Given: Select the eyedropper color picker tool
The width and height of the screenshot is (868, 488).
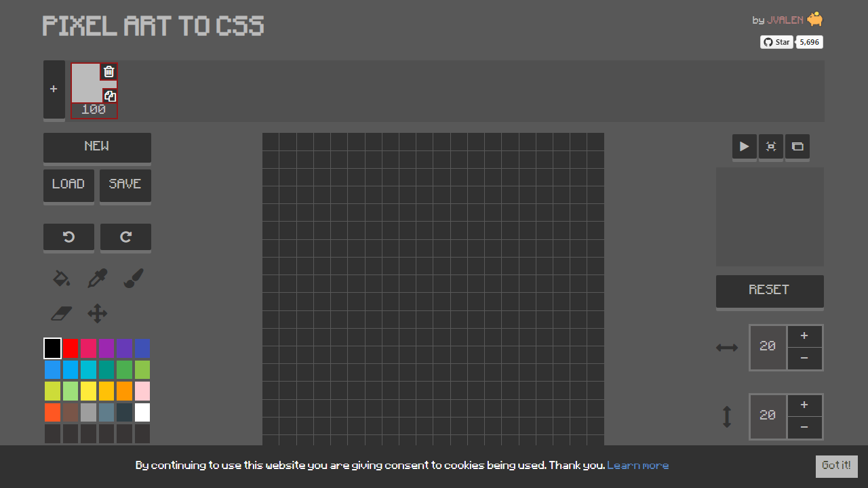Looking at the screenshot, I should (98, 279).
